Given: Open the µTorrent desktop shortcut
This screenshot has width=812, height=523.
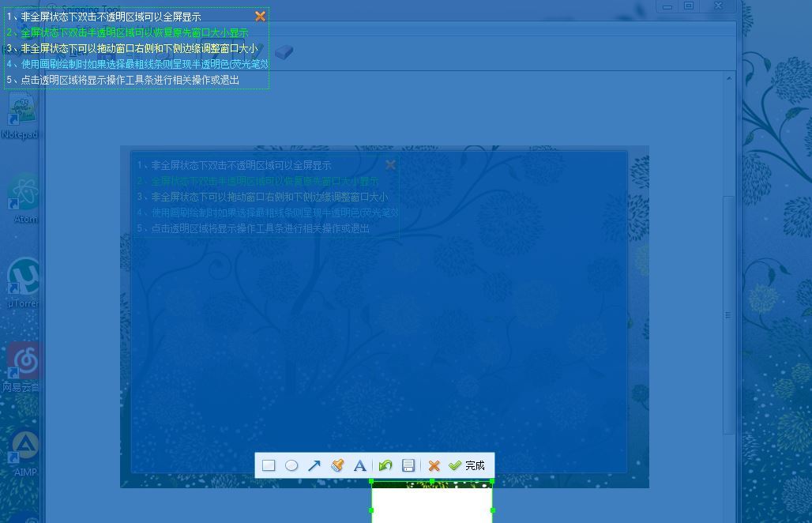Looking at the screenshot, I should pos(24,278).
